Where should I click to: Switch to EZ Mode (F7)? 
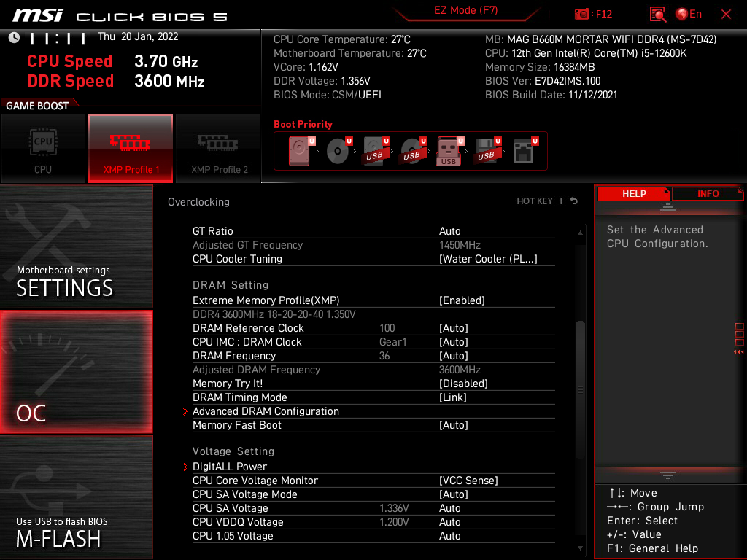point(465,10)
